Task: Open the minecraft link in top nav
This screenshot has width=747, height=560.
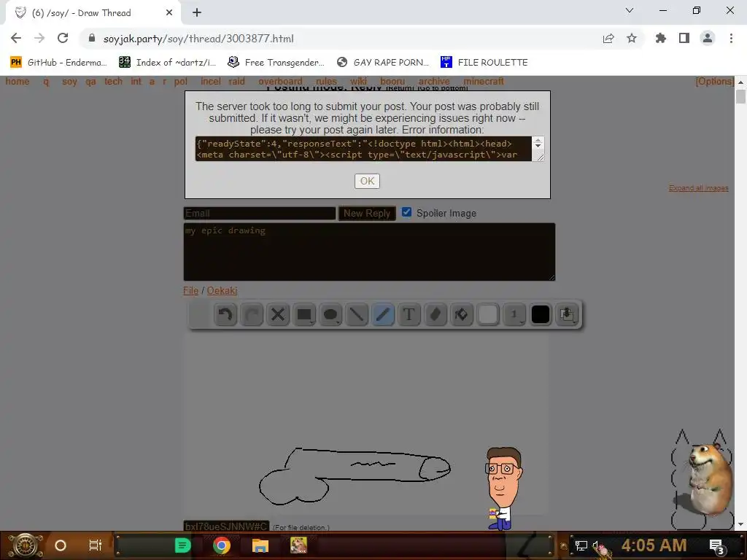Action: (x=484, y=82)
